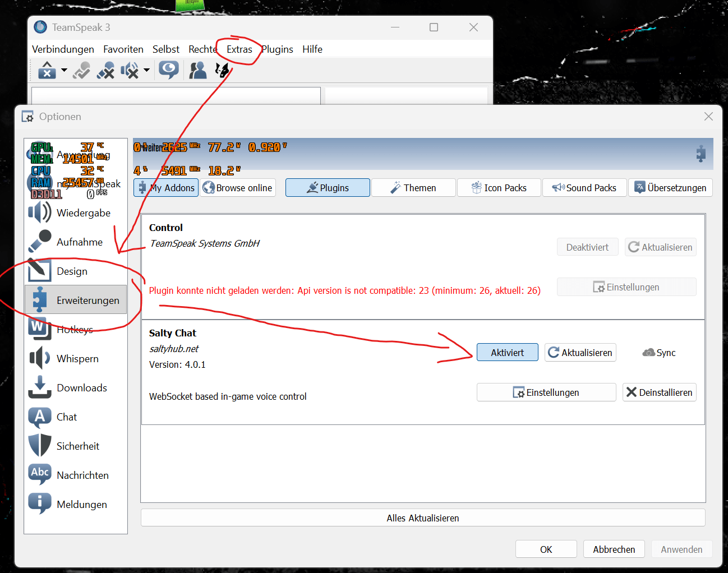Open Einstellungen for the Control plugin
The image size is (728, 573).
point(626,287)
